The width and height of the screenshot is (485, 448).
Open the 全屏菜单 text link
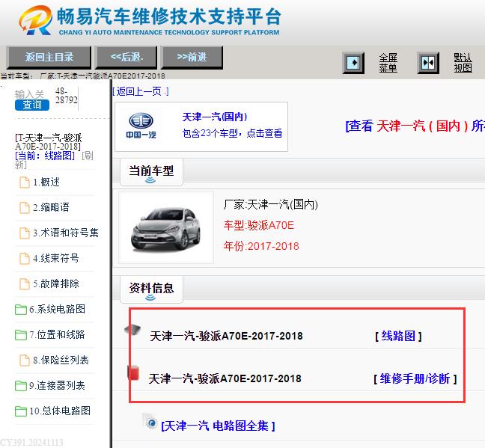tap(388, 63)
